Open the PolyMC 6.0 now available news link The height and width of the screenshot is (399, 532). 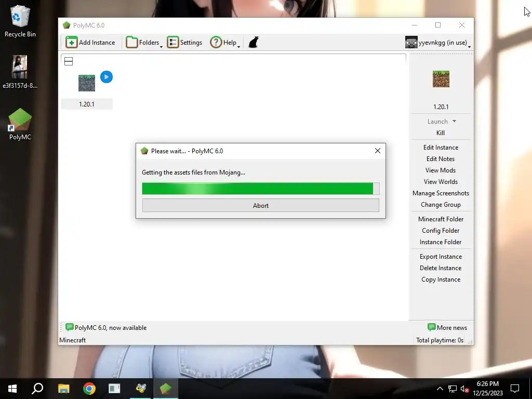106,328
